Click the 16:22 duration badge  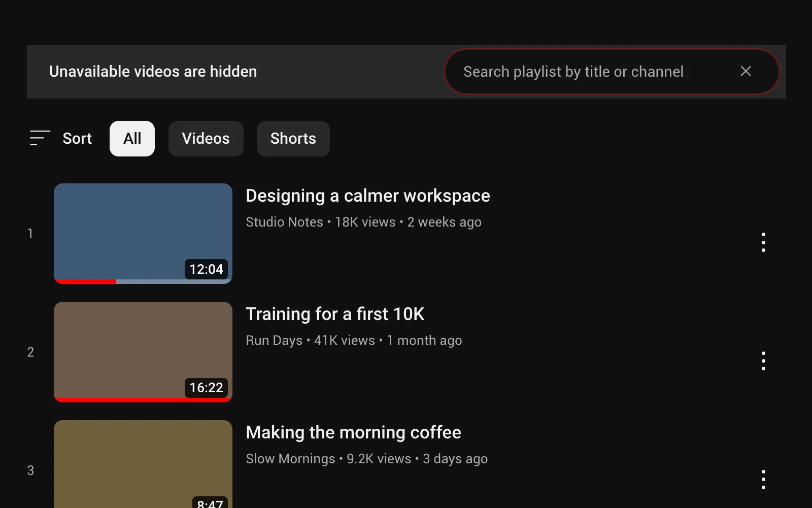[206, 388]
